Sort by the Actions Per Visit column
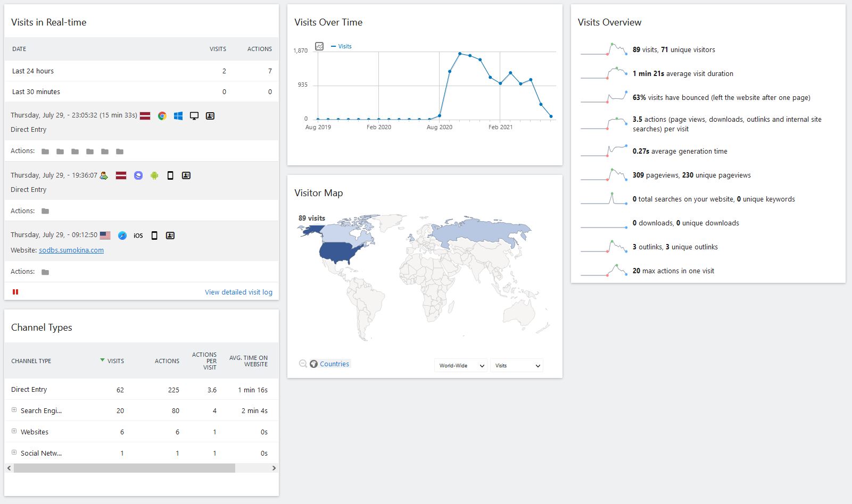The height and width of the screenshot is (504, 852). 204,361
